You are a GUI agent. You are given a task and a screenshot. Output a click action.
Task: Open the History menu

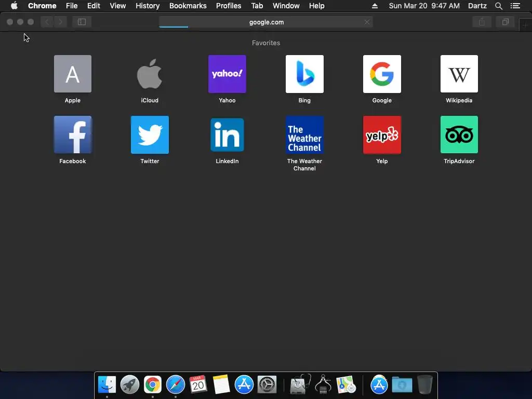[148, 6]
